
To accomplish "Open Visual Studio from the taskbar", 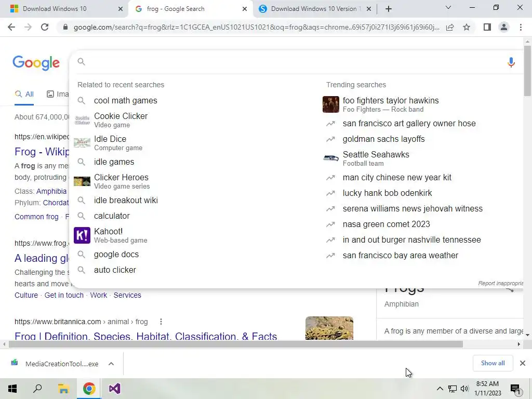I will [x=115, y=389].
